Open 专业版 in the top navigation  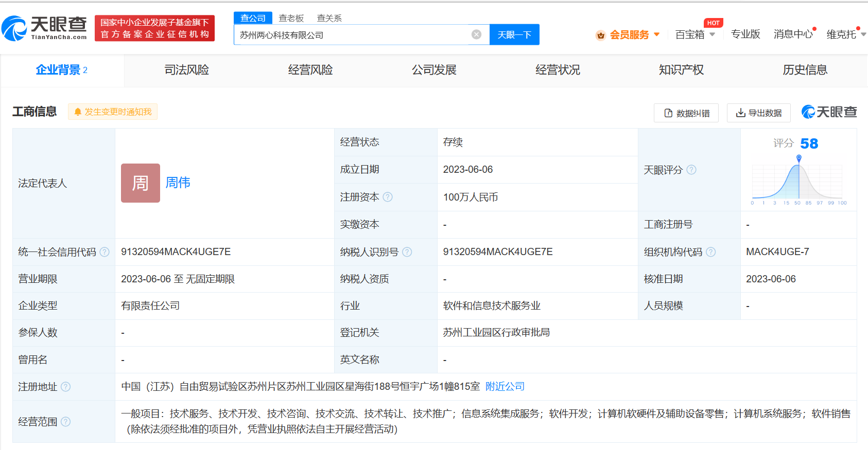point(745,34)
